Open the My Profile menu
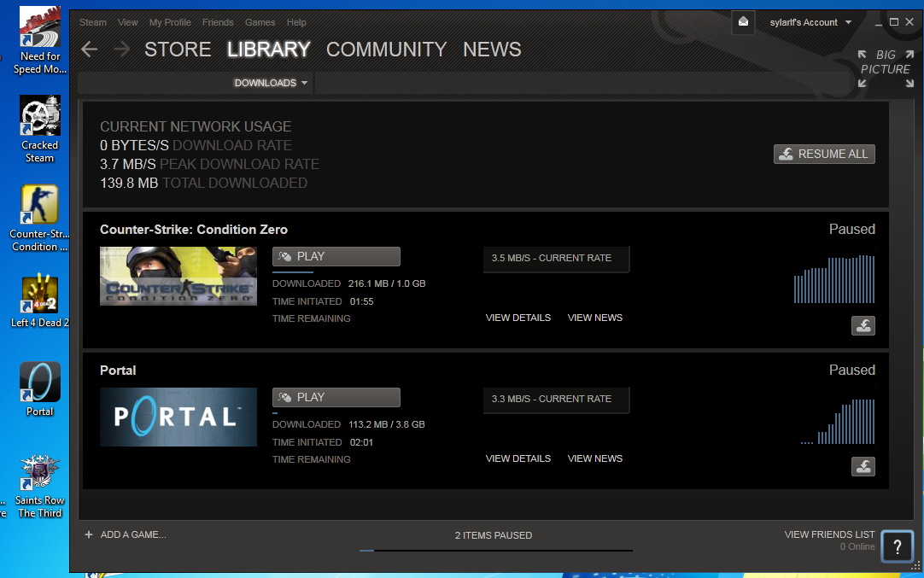Image resolution: width=924 pixels, height=578 pixels. click(x=170, y=22)
